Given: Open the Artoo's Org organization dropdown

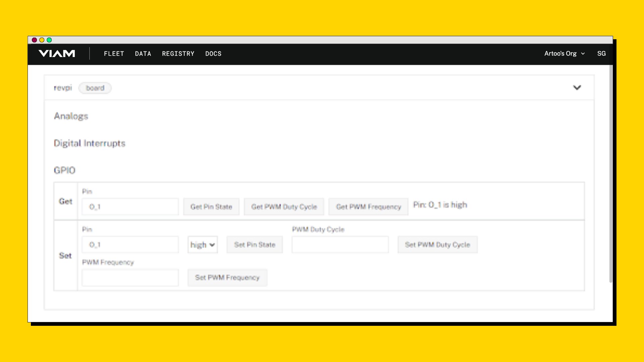Looking at the screenshot, I should [565, 54].
